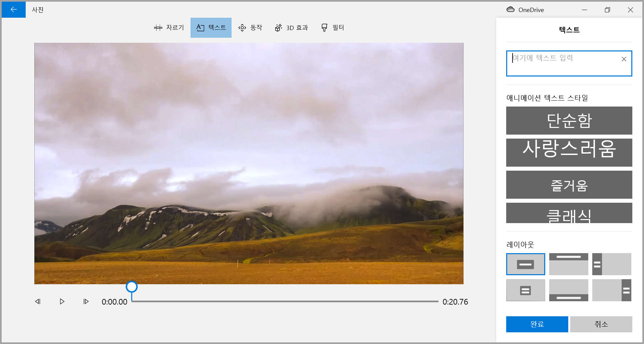The image size is (644, 344).
Task: Choose the 클래식 text style
Action: pyautogui.click(x=569, y=213)
